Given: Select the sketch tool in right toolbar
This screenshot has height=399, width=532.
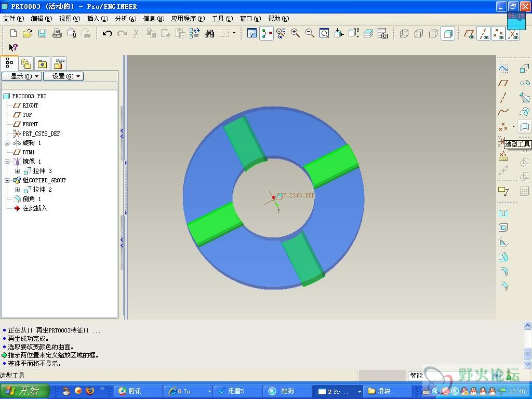Looking at the screenshot, I should point(503,69).
